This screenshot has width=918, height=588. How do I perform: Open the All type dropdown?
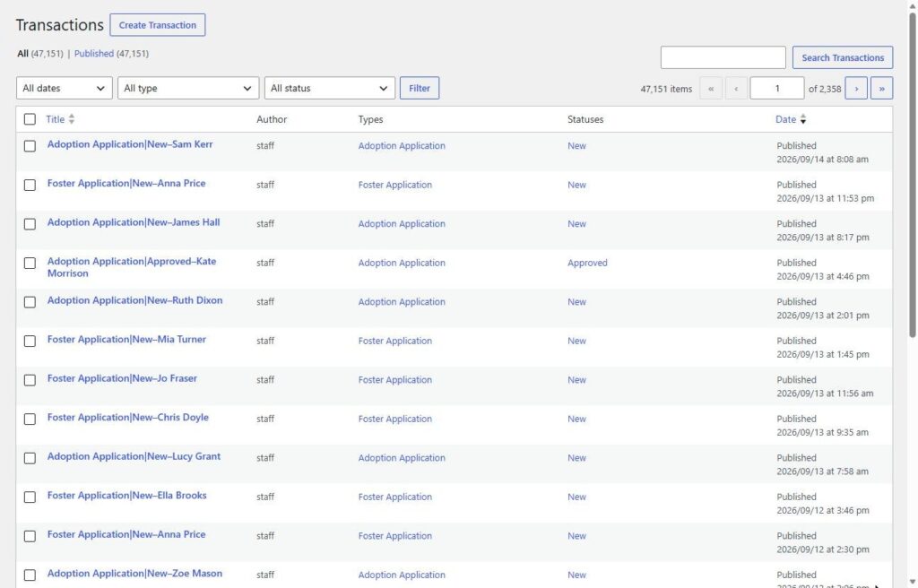pyautogui.click(x=188, y=89)
